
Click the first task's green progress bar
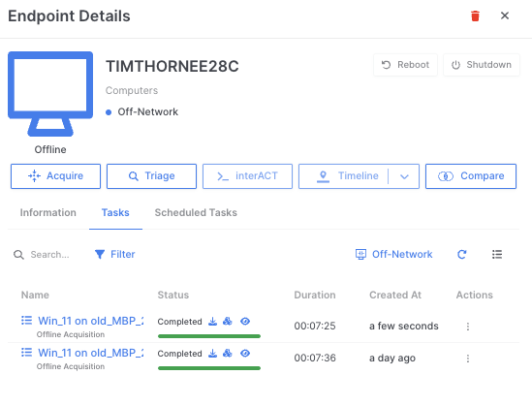point(209,336)
